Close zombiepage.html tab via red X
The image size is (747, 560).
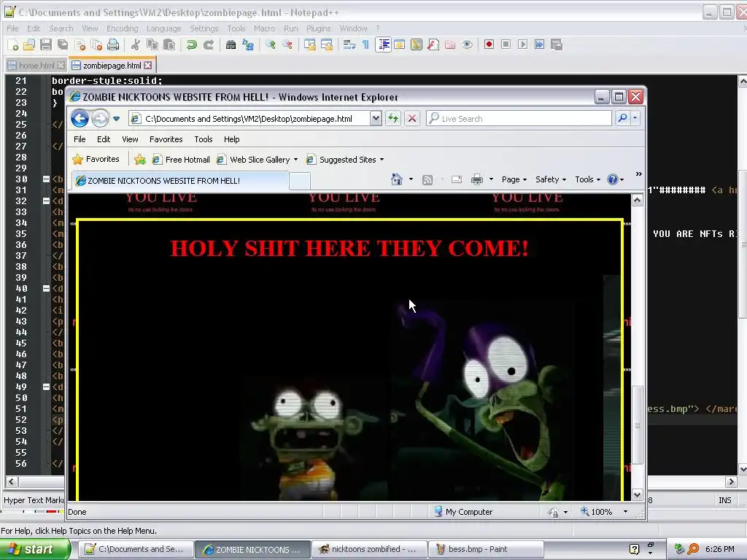pyautogui.click(x=147, y=65)
